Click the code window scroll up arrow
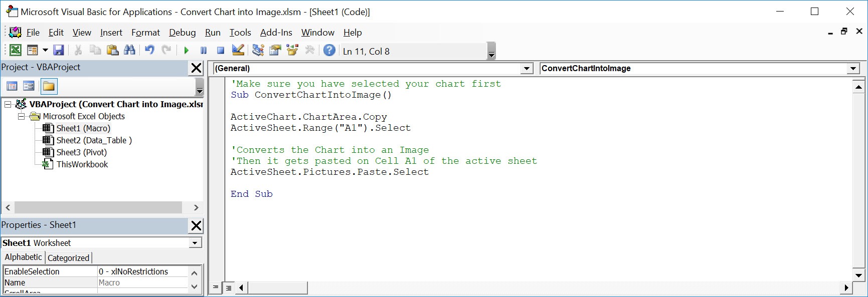Viewport: 868px width, 297px height. coord(858,87)
